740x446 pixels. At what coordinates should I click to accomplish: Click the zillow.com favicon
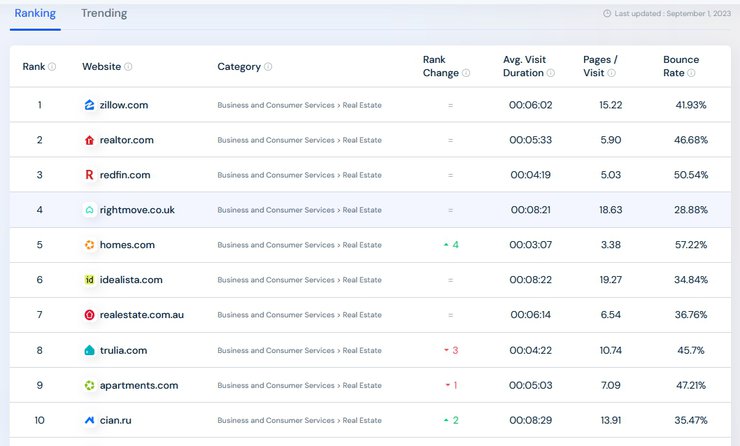[x=89, y=105]
